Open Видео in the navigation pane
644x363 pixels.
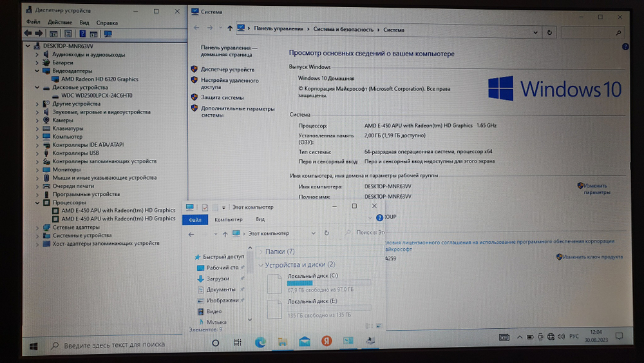coord(214,311)
